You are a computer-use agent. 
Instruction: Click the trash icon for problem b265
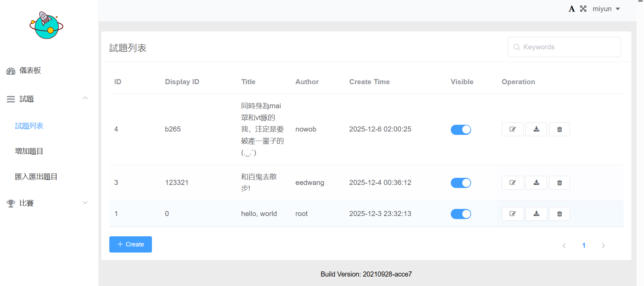click(x=559, y=129)
